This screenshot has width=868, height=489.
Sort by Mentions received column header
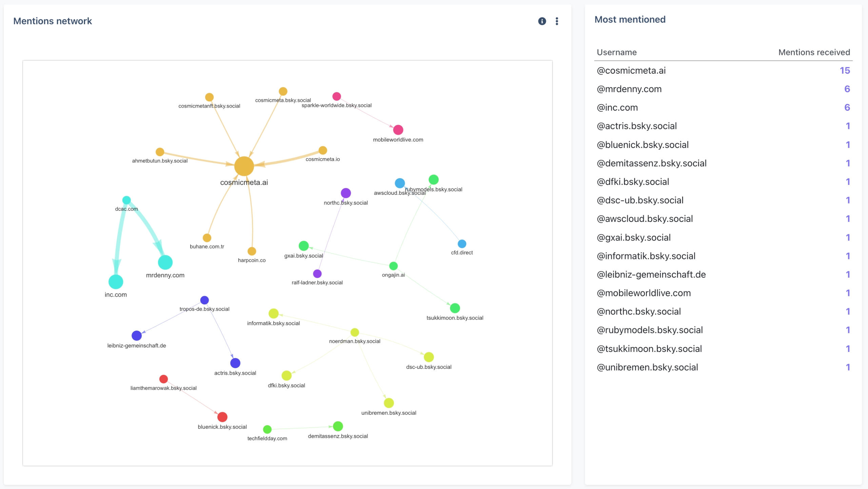coord(814,52)
